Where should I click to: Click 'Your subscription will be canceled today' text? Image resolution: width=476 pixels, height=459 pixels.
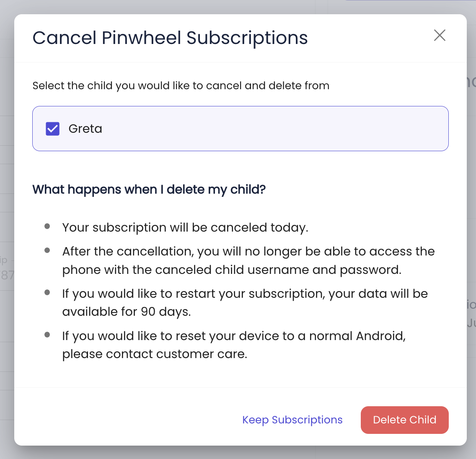[185, 227]
